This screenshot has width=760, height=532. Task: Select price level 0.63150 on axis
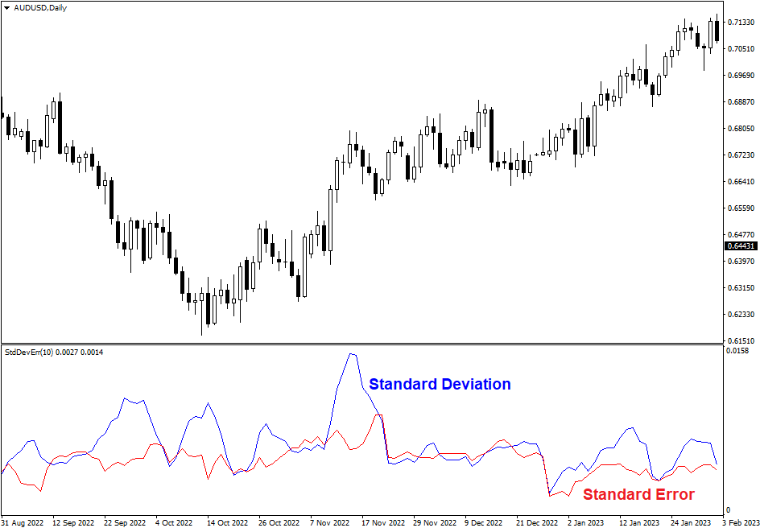pyautogui.click(x=741, y=288)
